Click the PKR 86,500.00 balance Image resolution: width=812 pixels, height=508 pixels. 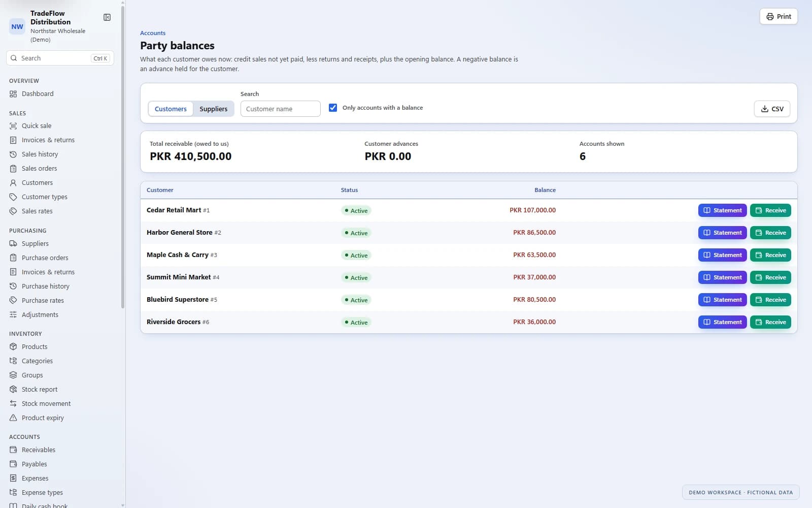(x=534, y=233)
